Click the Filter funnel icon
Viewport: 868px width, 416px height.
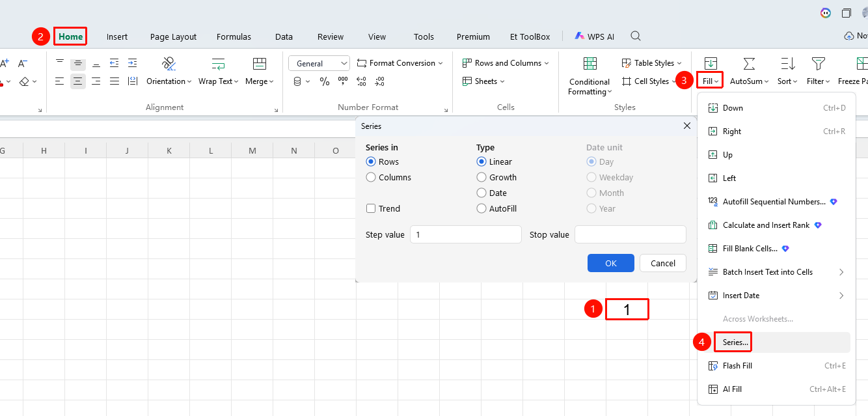(x=819, y=64)
